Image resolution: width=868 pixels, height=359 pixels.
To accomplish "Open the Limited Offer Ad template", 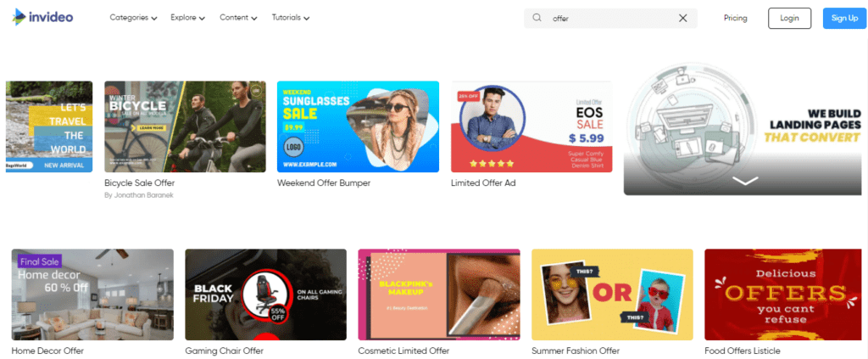I will coord(531,126).
